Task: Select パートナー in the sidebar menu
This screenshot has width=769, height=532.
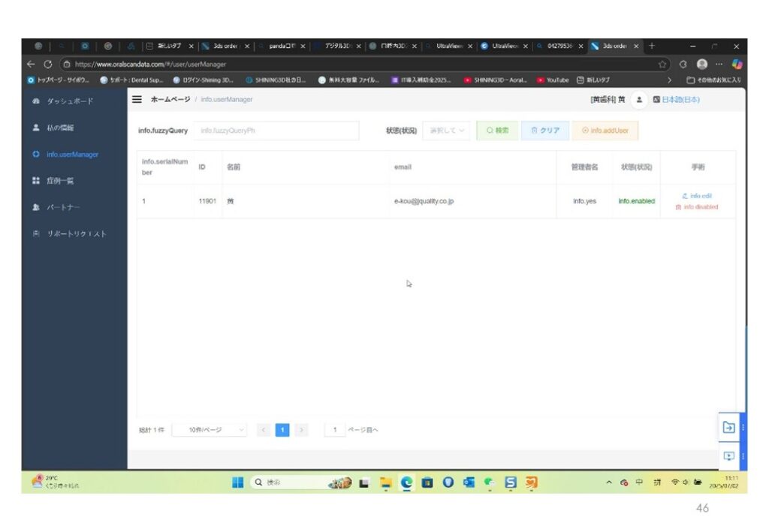Action: coord(63,207)
